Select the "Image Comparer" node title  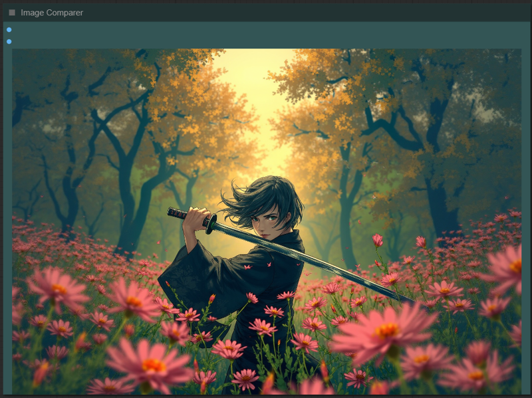(x=52, y=13)
